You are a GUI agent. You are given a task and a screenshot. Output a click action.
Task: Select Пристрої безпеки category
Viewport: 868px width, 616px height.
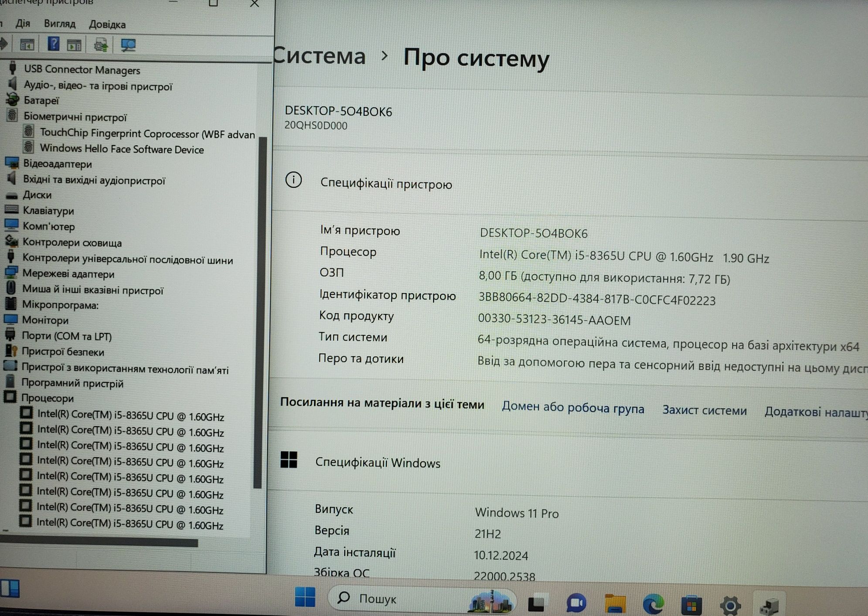pos(63,352)
